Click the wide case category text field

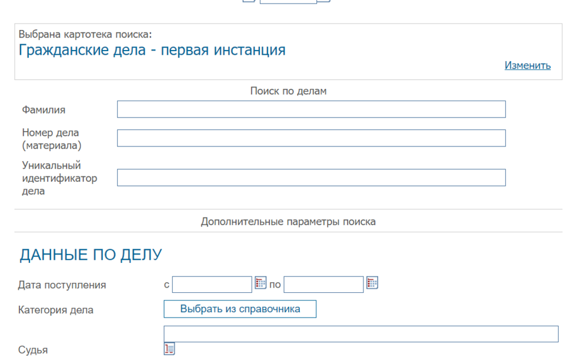pyautogui.click(x=360, y=333)
